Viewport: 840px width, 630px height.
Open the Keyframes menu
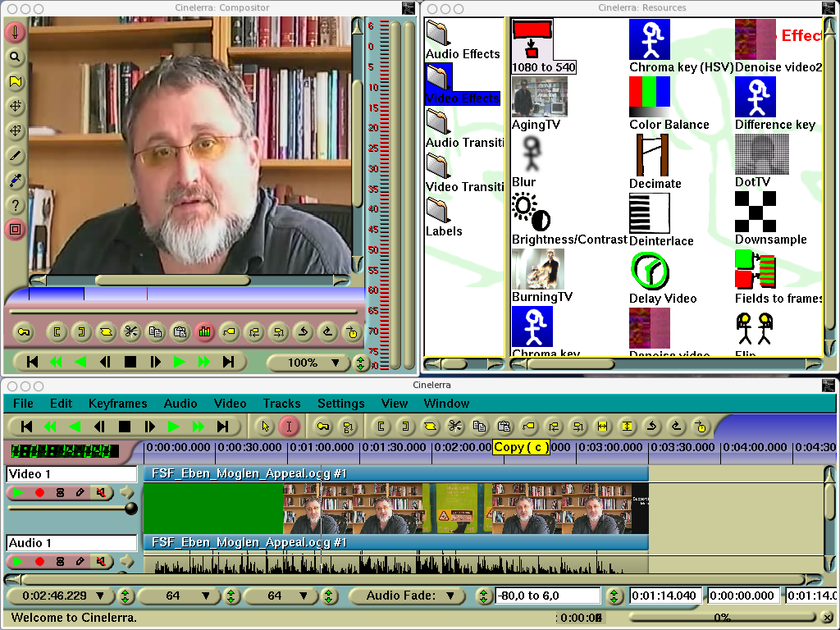tap(118, 404)
